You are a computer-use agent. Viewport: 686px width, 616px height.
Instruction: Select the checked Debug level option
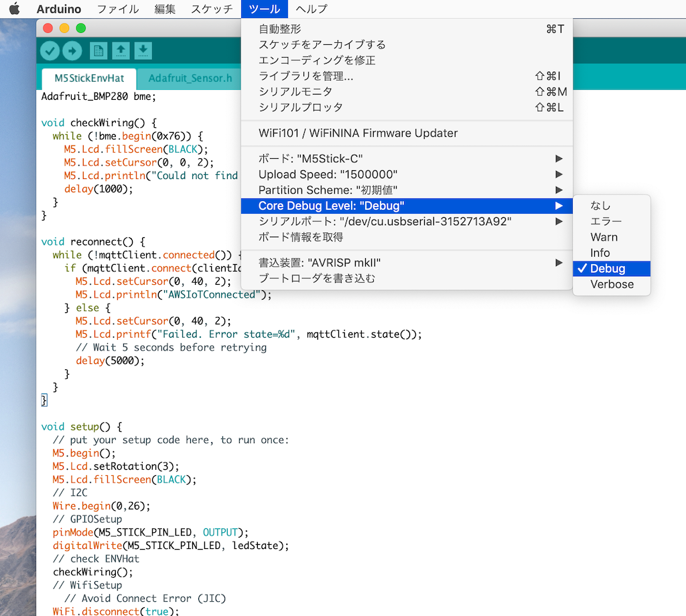pos(612,269)
